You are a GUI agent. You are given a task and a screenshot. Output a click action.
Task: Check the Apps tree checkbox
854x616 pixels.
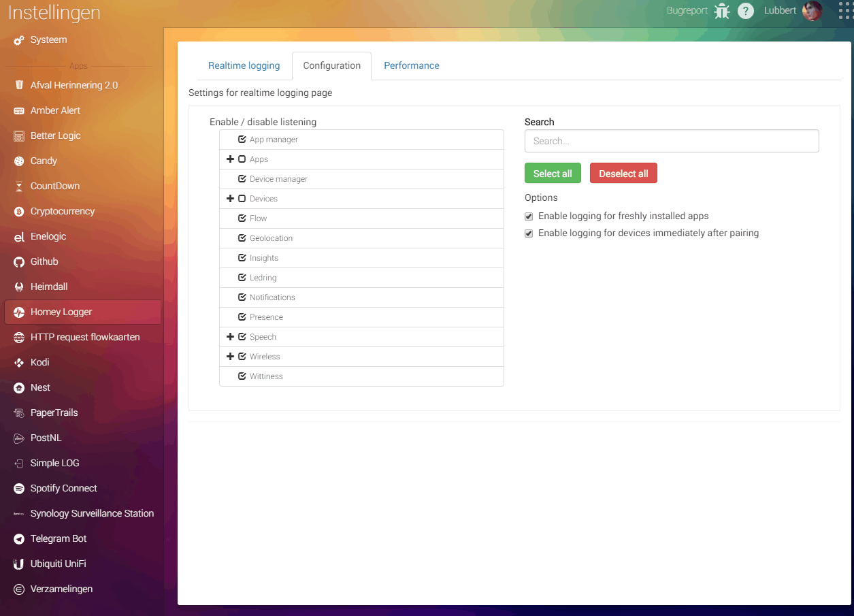242,159
